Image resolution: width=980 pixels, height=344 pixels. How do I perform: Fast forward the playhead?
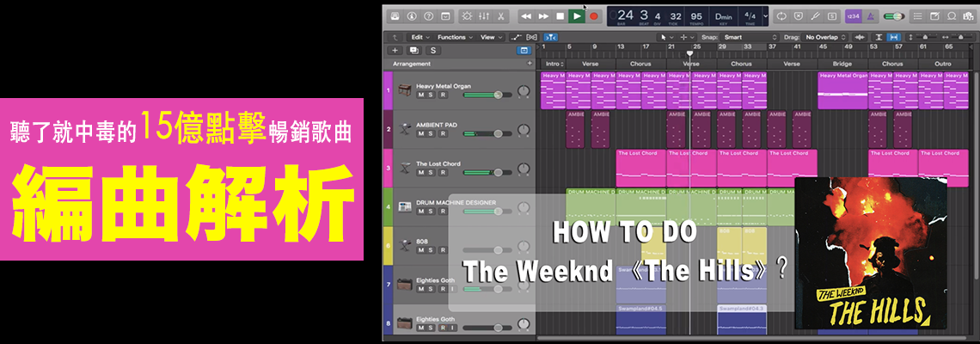543,16
